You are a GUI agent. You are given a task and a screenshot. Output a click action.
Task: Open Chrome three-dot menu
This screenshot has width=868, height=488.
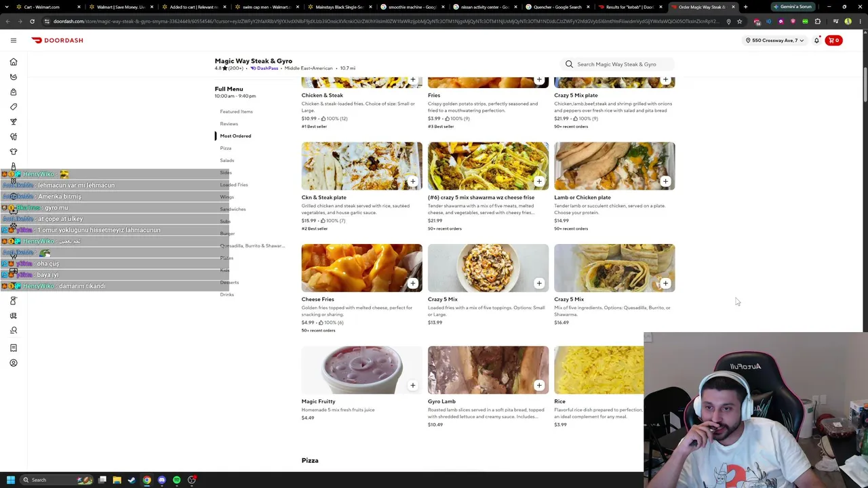[x=860, y=21]
